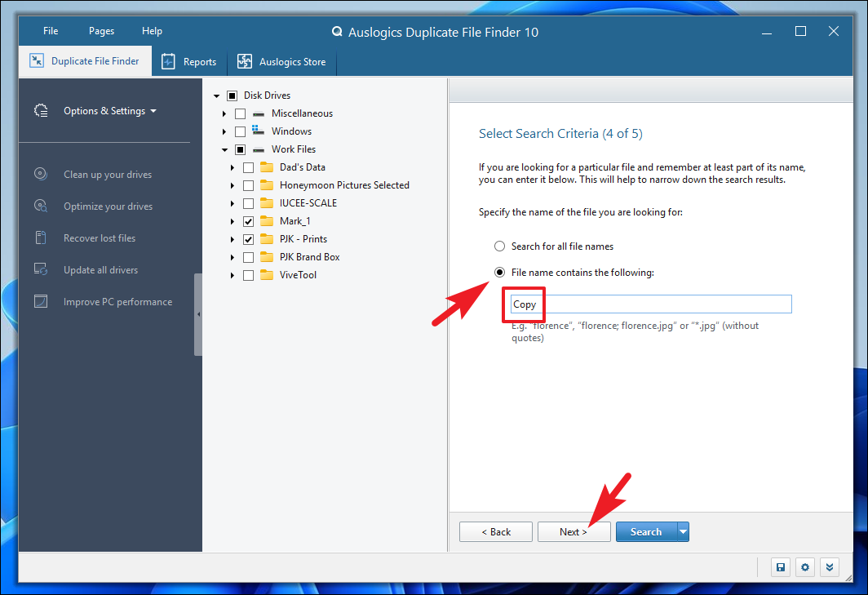Click the Back button

pyautogui.click(x=496, y=532)
